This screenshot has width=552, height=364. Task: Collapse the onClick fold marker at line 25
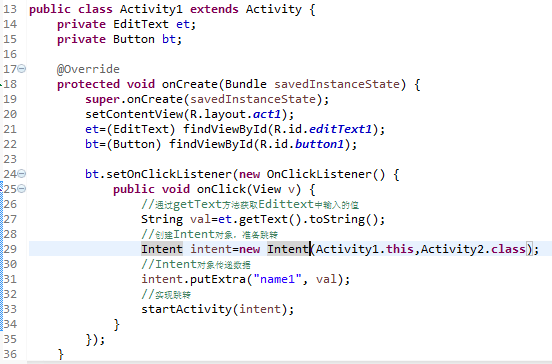tap(21, 189)
